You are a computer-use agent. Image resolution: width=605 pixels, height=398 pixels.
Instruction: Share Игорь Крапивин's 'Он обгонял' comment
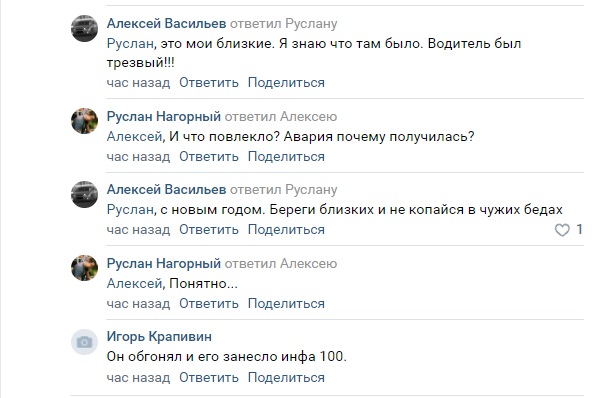click(x=286, y=378)
